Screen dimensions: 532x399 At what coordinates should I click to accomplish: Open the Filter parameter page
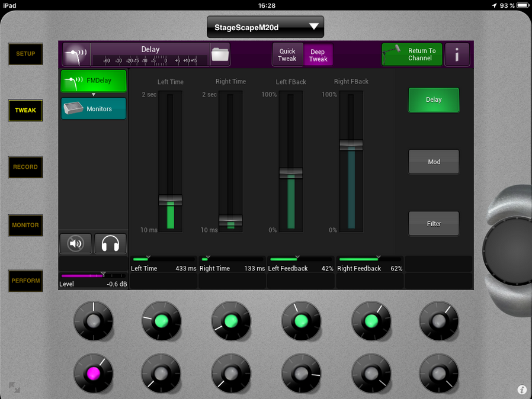pyautogui.click(x=434, y=224)
